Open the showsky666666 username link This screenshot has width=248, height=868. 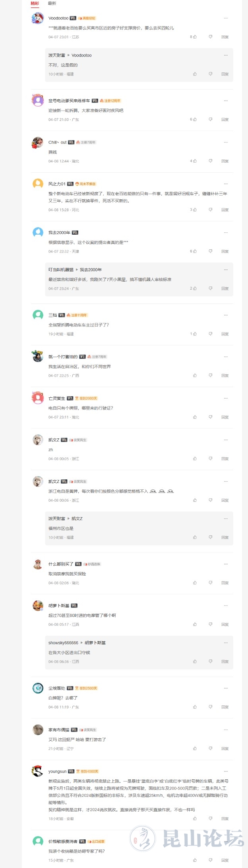63,643
